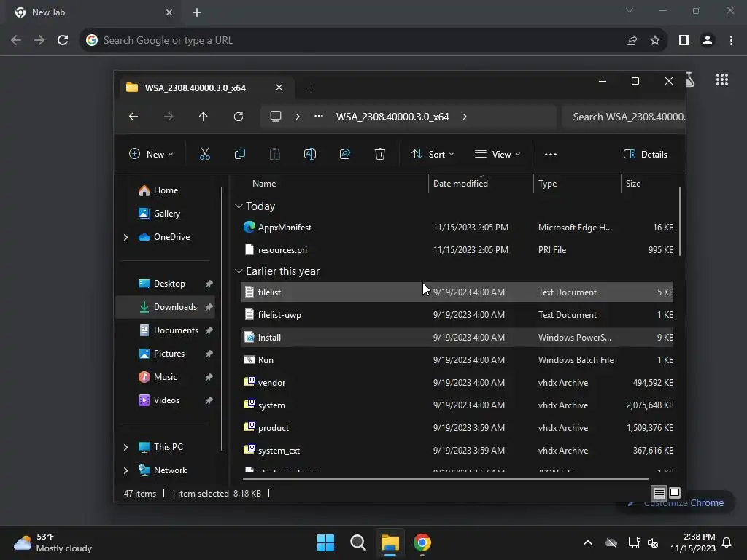
Task: Click the Explorer forward arrow
Action: tap(169, 117)
